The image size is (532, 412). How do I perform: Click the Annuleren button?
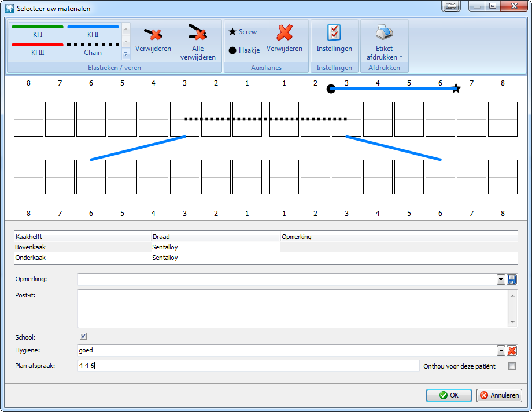(x=499, y=395)
